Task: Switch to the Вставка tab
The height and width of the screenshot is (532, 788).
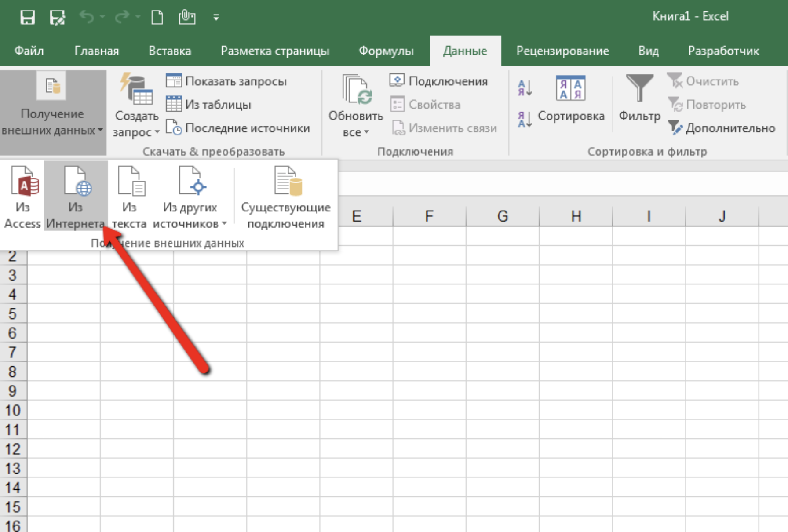Action: pyautogui.click(x=170, y=51)
